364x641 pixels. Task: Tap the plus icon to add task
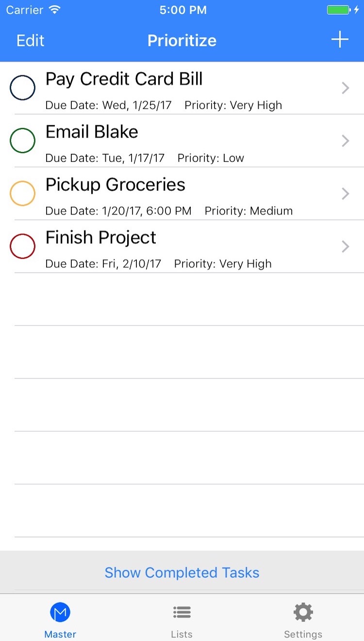tap(340, 40)
